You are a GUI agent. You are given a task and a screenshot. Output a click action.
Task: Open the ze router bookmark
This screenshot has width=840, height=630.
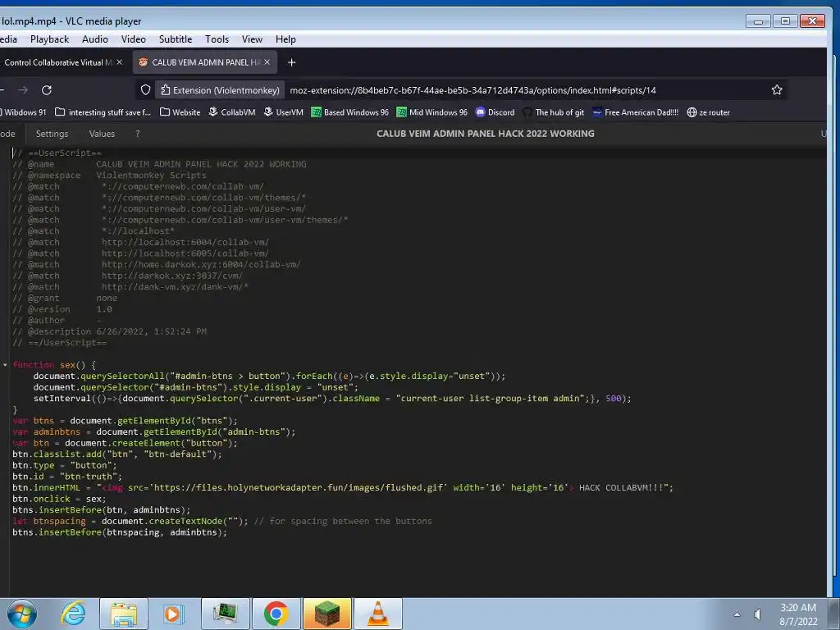tap(708, 112)
